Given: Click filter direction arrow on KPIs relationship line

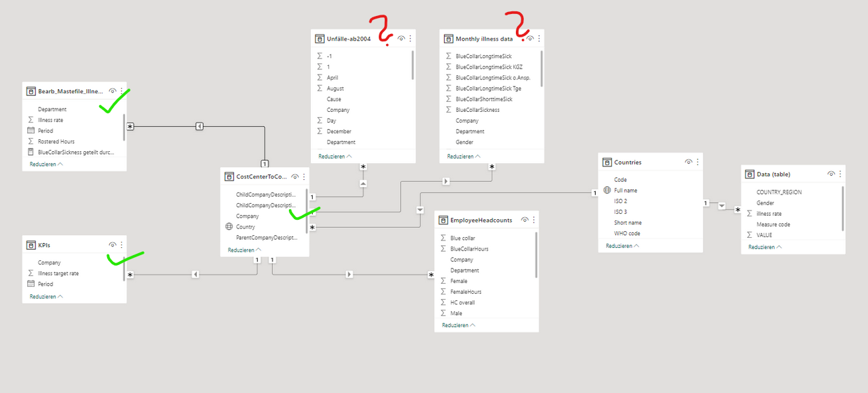Looking at the screenshot, I should point(195,274).
